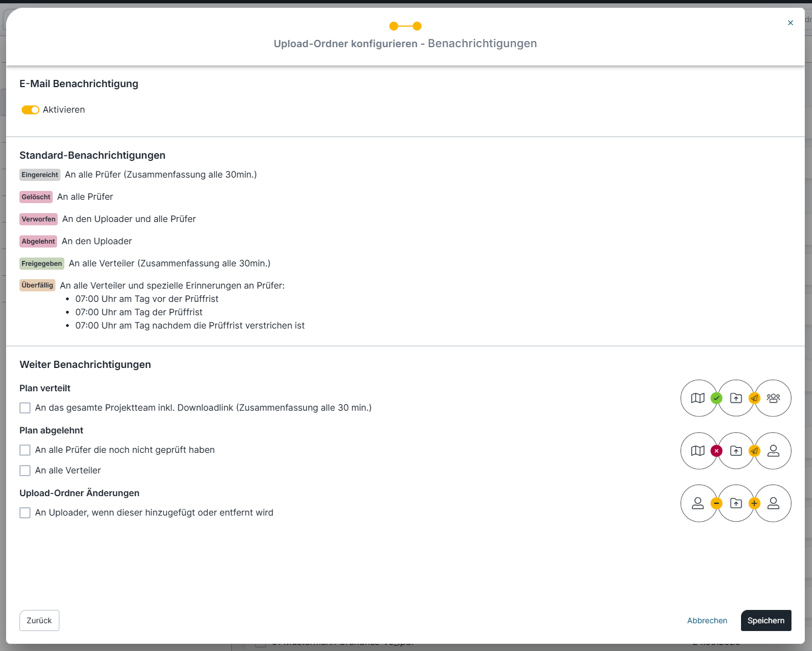
Task: Click the paper plane icon in Plan verteilt row
Action: click(x=754, y=398)
